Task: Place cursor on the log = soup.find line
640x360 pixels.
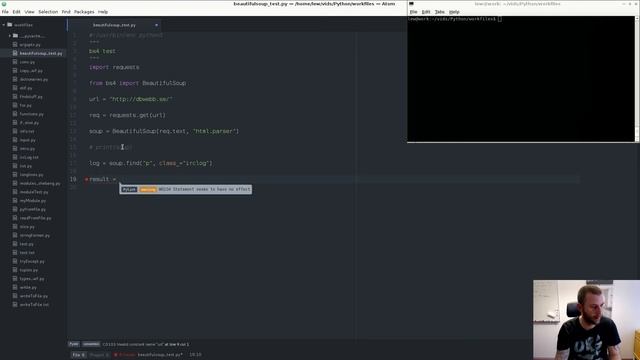Action: click(151, 163)
